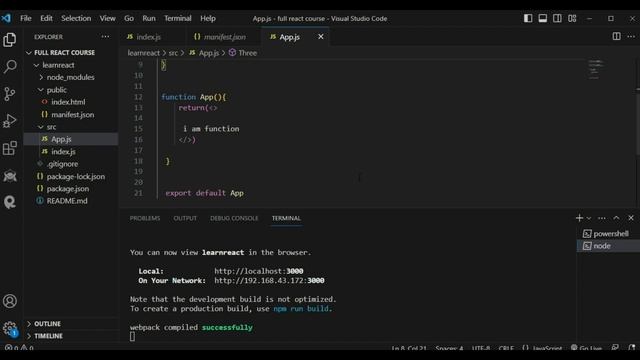Open the File menu

pyautogui.click(x=26, y=18)
